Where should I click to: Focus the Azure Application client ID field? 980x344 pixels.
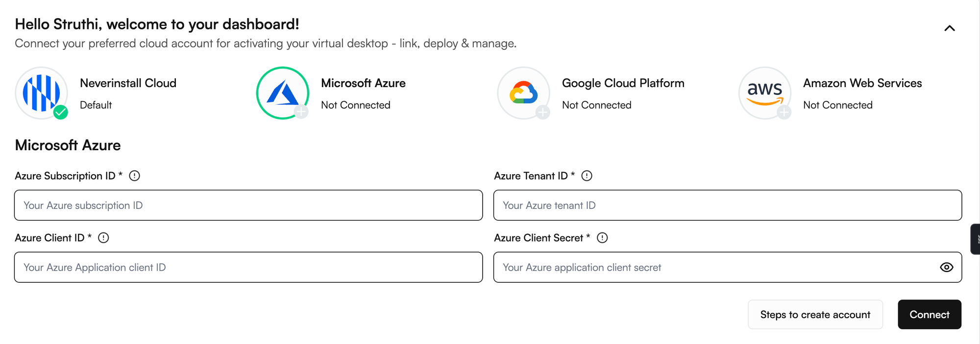coord(248,267)
